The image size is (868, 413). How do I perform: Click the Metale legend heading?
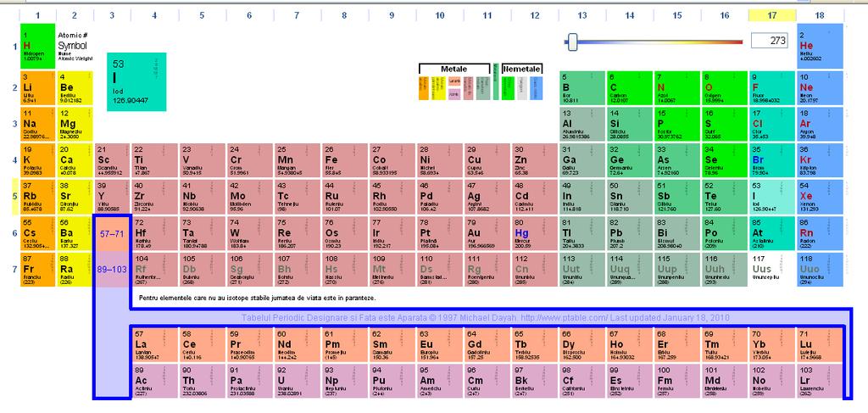point(454,70)
